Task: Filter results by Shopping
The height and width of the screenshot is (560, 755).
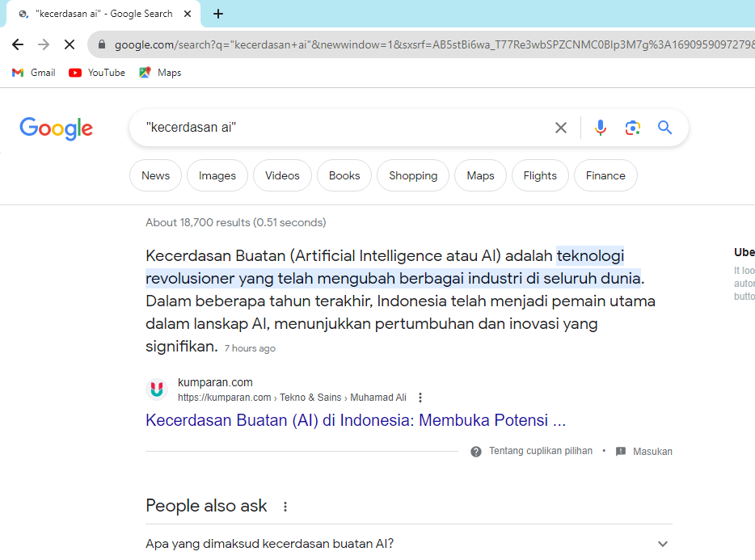Action: (x=413, y=175)
